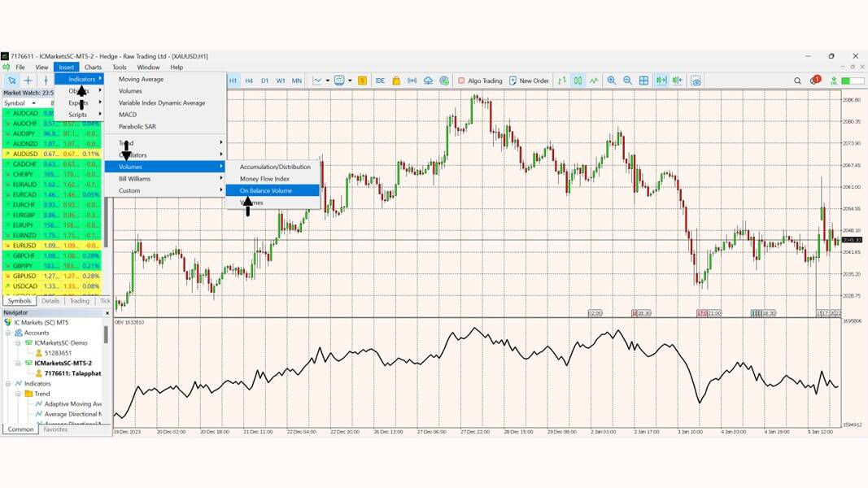Switch chart to H4 timeframe
The width and height of the screenshot is (868, 488).
[x=249, y=81]
